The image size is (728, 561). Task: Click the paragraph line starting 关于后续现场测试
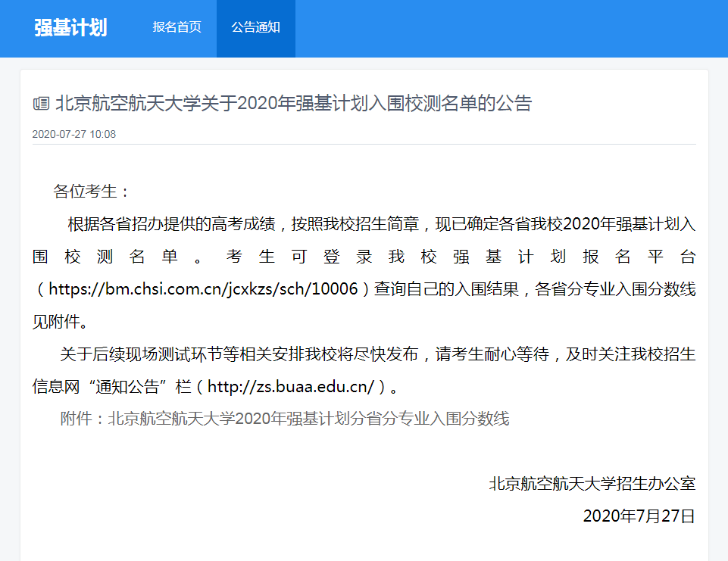tap(377, 354)
